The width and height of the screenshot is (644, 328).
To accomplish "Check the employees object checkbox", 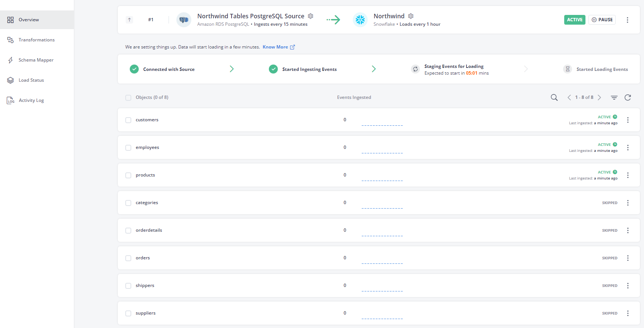I will [128, 147].
